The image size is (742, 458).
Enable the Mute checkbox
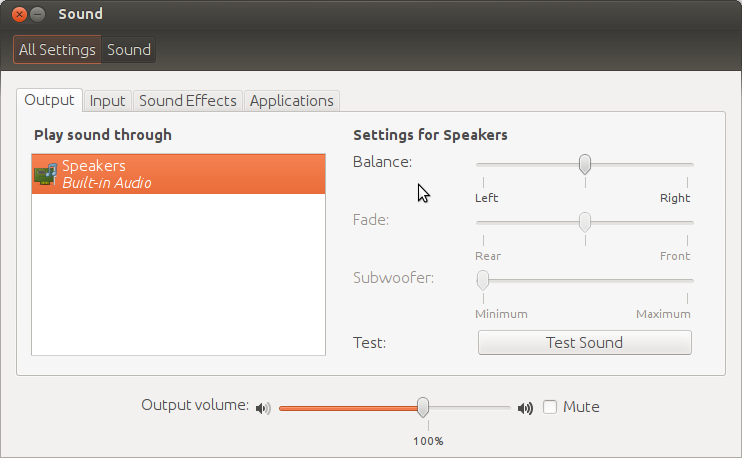[550, 407]
